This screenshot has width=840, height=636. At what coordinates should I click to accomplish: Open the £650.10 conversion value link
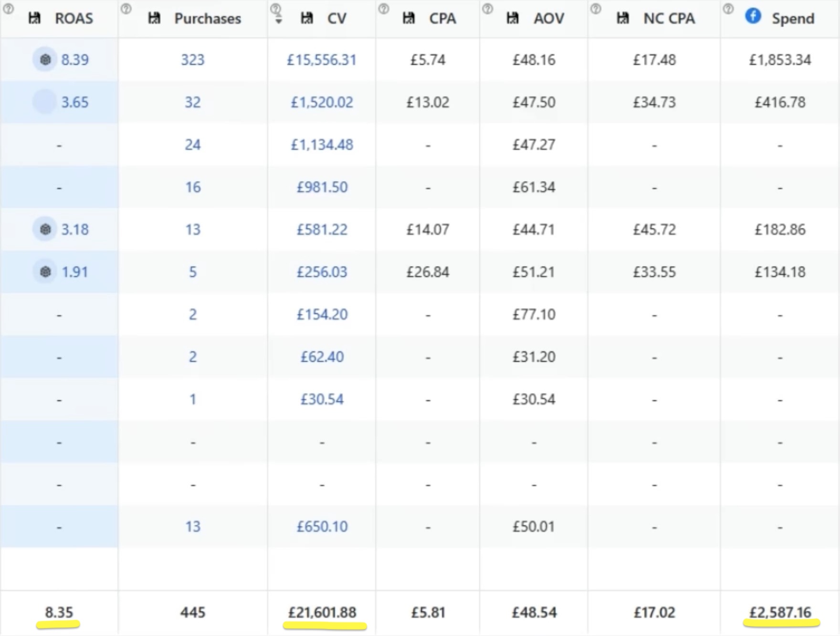click(x=322, y=527)
